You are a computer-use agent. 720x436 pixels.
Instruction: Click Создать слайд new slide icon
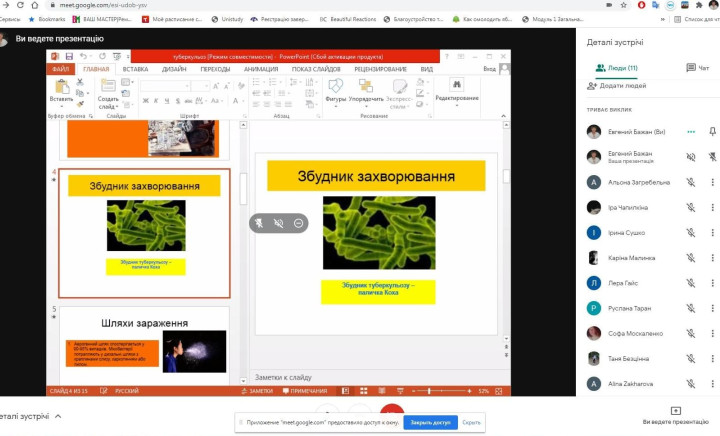[108, 88]
